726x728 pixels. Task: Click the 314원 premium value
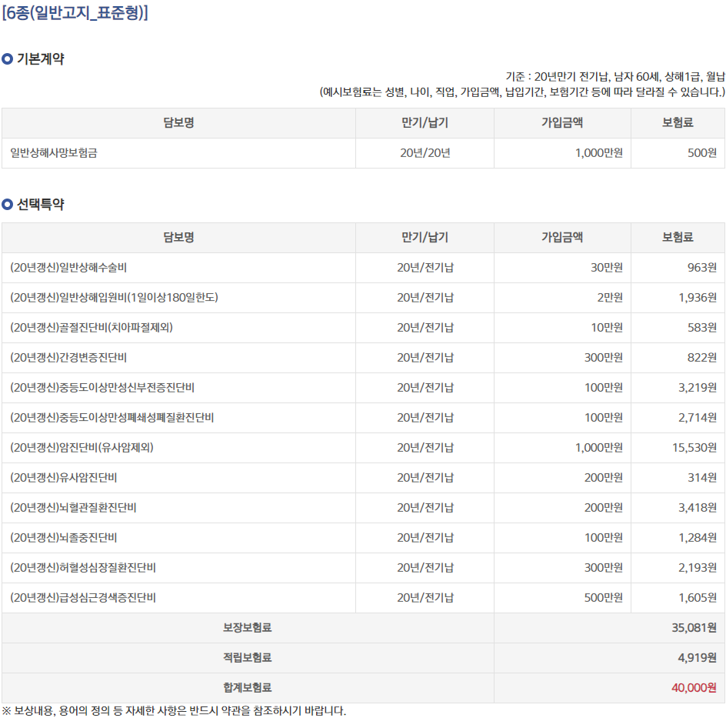pos(702,477)
